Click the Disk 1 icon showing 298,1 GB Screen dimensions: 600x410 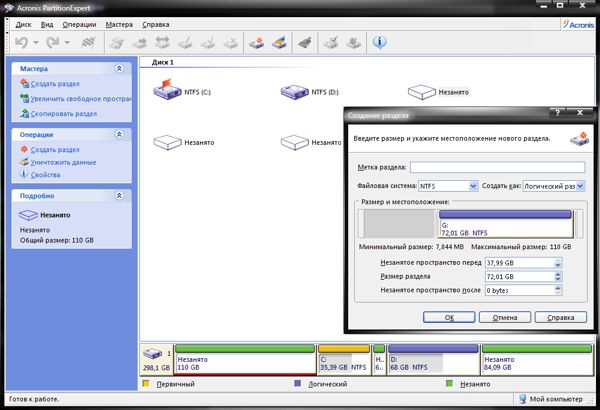pyautogui.click(x=153, y=353)
